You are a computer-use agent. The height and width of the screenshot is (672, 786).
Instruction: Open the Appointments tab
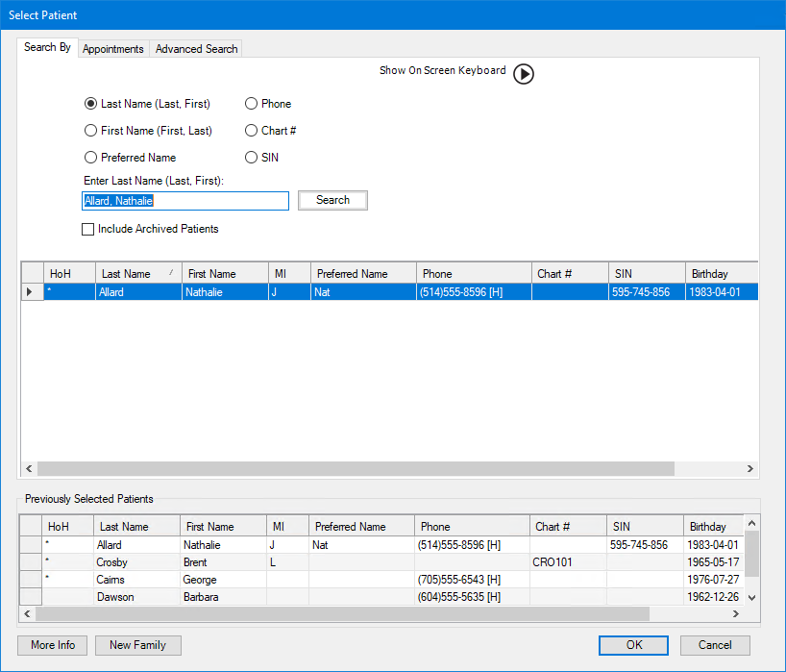113,49
